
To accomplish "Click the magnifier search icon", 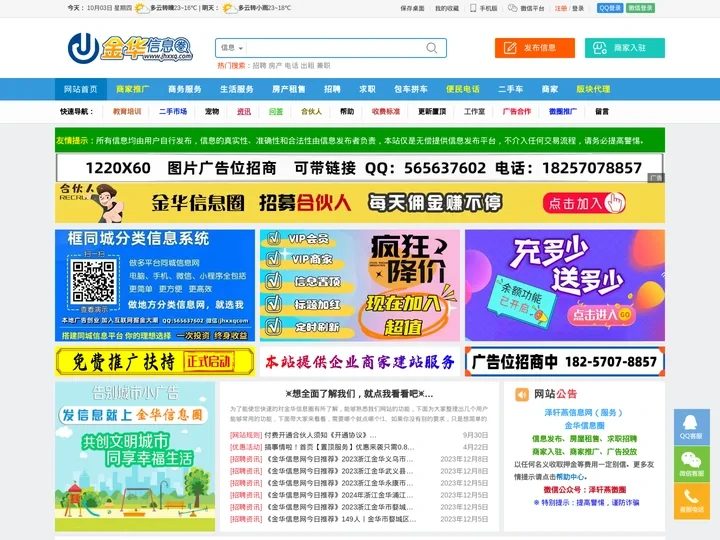I will [x=432, y=48].
